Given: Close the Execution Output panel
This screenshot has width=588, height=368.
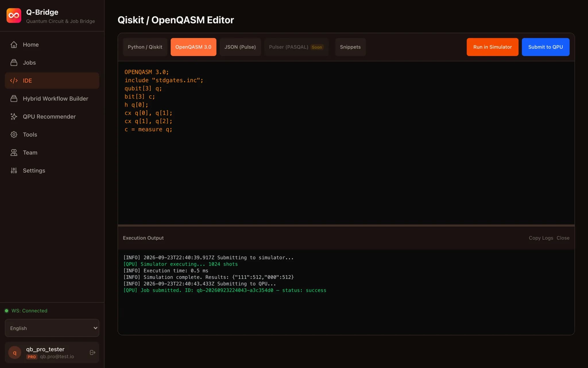Looking at the screenshot, I should 563,238.
